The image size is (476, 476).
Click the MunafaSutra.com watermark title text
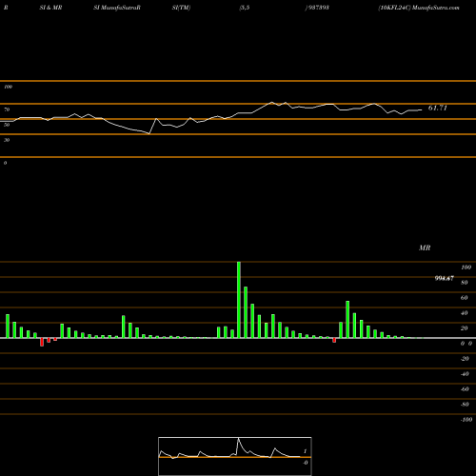[436, 8]
